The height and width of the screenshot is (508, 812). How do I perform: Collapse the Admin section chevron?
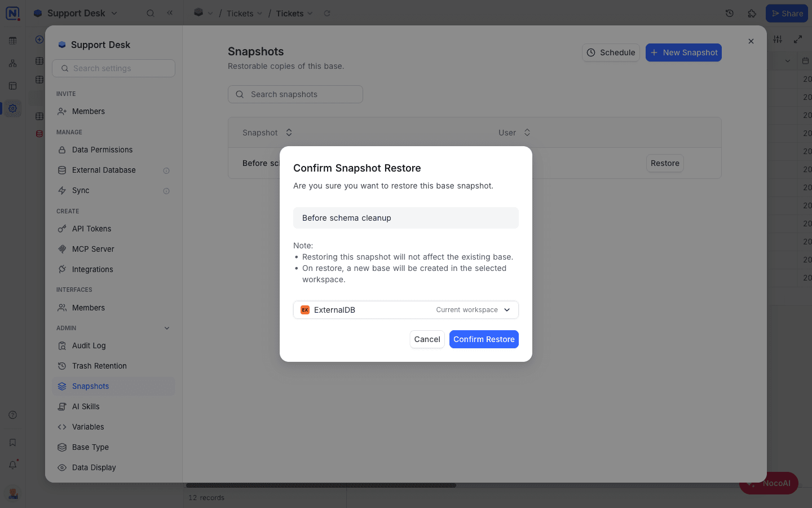(x=167, y=328)
